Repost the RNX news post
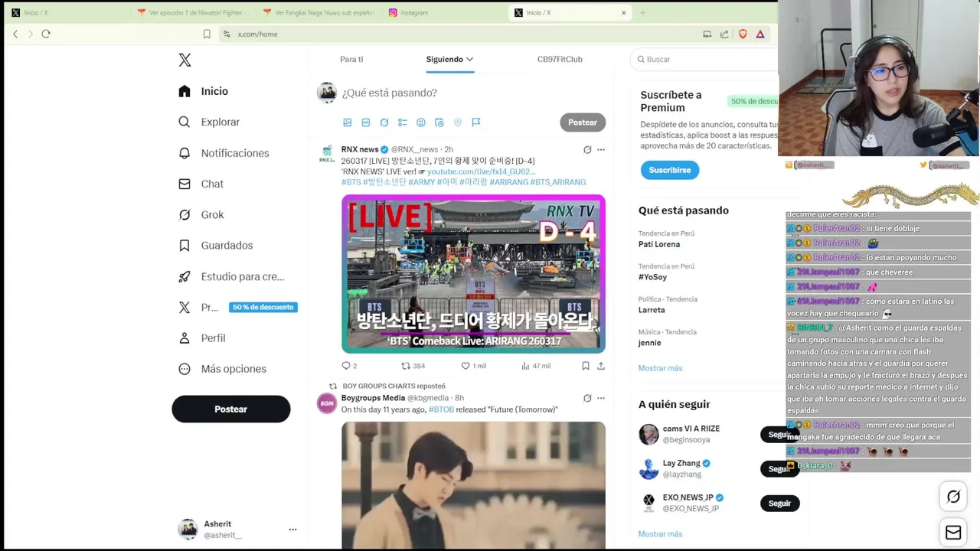This screenshot has height=551, width=980. (413, 366)
